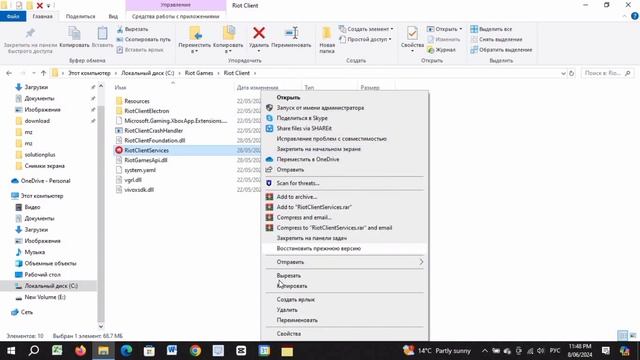The height and width of the screenshot is (360, 640).
Task: Open Загрузки in Quick Access sidebar
Action: [36, 87]
